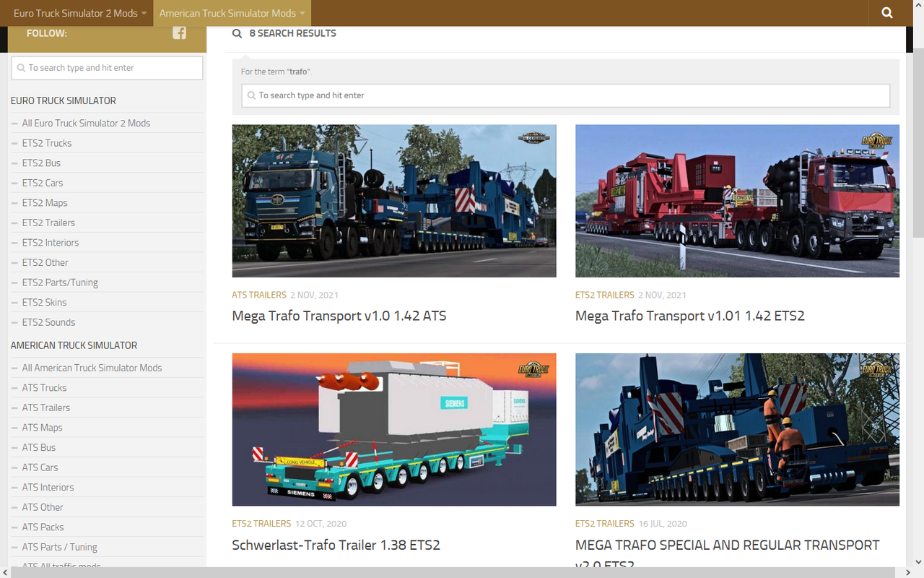
Task: Expand the Euro Truck Simulator 2 Mods menu
Action: [x=143, y=13]
